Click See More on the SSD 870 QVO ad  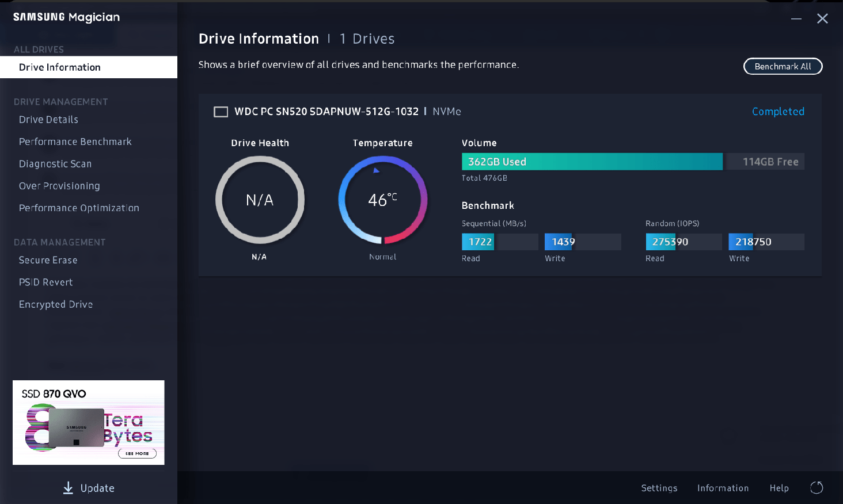pyautogui.click(x=137, y=453)
